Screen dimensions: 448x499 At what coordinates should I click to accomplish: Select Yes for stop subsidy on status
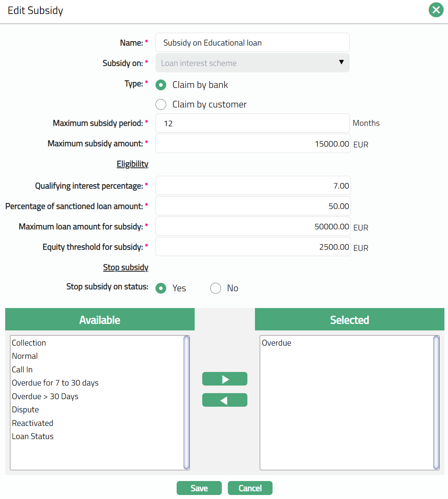[161, 288]
